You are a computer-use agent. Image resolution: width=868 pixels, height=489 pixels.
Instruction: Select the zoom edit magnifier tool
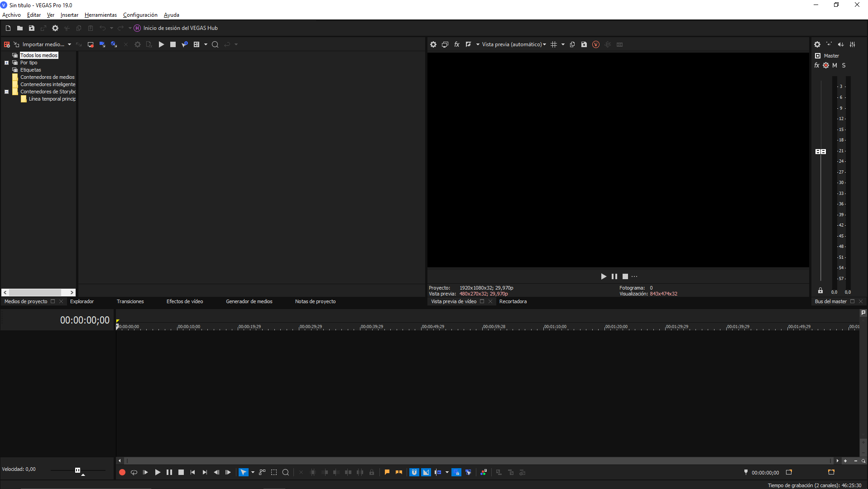point(286,472)
